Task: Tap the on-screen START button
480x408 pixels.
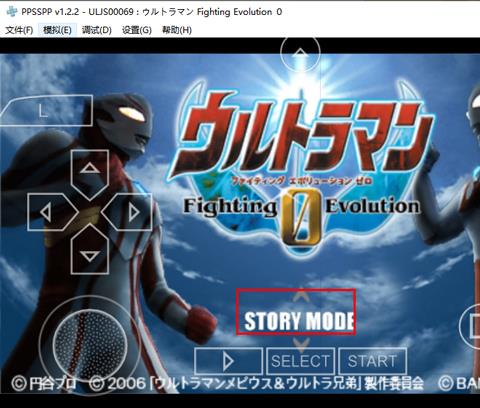Action: coord(372,361)
